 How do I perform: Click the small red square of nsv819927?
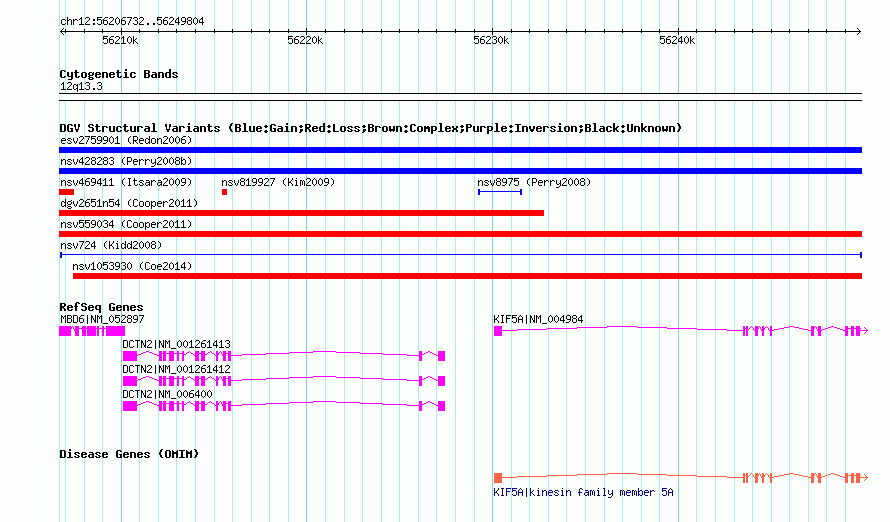coord(224,192)
